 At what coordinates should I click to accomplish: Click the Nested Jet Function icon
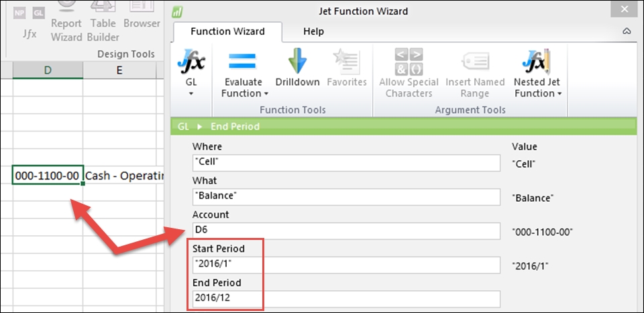pos(537,61)
